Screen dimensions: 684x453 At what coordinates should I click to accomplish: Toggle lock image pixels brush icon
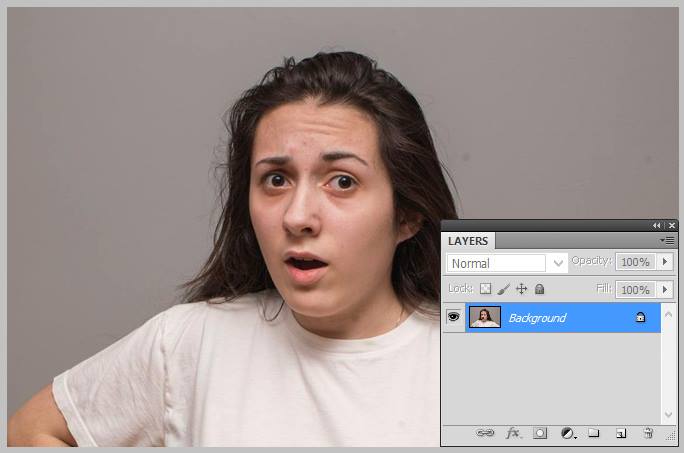click(x=504, y=289)
